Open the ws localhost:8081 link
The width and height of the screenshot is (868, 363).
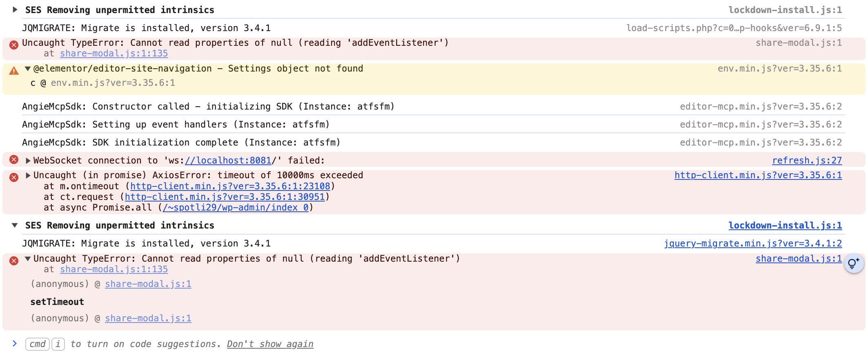coord(228,161)
